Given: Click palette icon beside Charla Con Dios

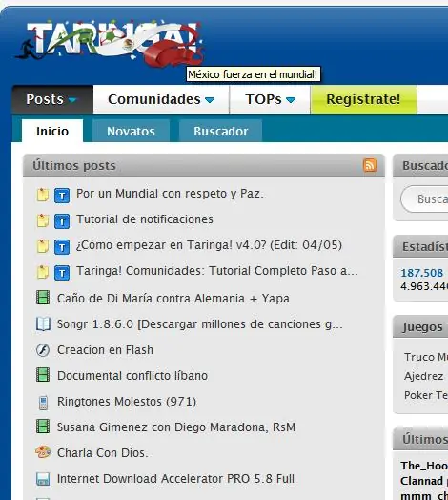Looking at the screenshot, I should (x=43, y=452).
